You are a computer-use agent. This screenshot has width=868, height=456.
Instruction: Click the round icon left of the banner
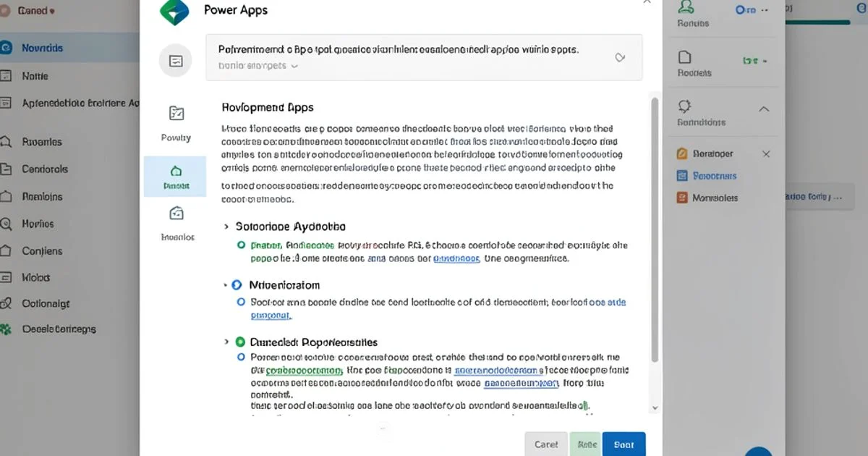pyautogui.click(x=176, y=61)
